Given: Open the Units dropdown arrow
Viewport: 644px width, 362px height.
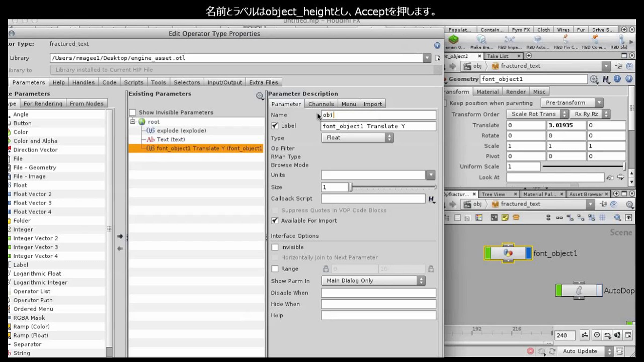Looking at the screenshot, I should [x=431, y=175].
